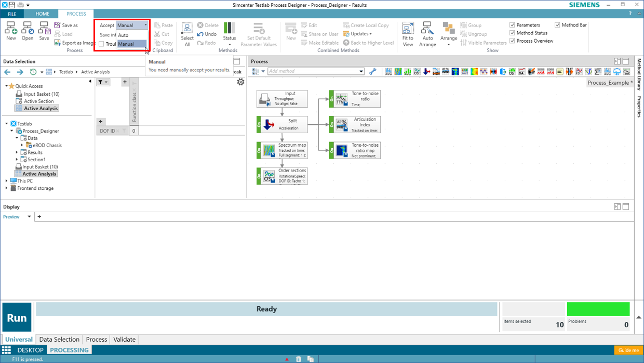The height and width of the screenshot is (363, 644).
Task: Click the green Problems status indicator
Action: (598, 309)
